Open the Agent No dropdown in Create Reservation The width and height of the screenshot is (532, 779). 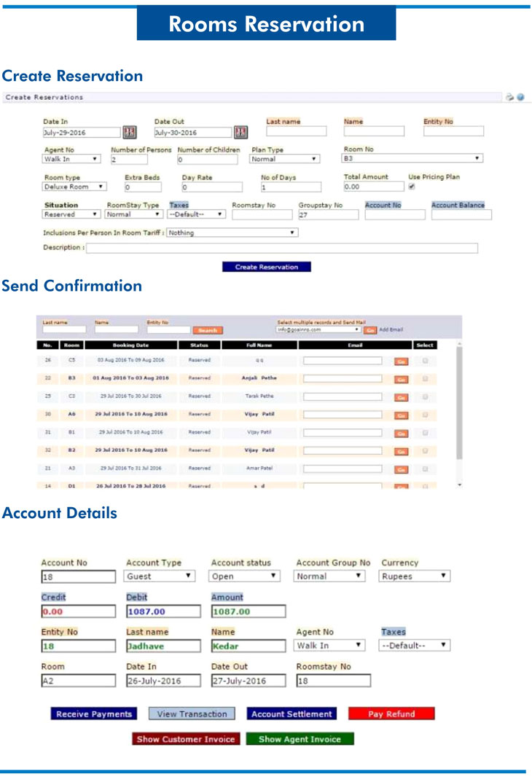point(71,159)
